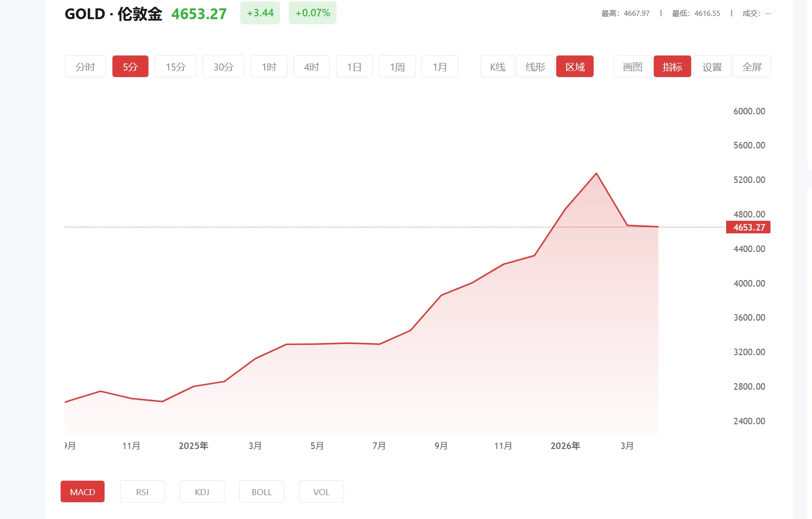
Task: Enter 全屏 fullscreen mode
Action: [751, 66]
